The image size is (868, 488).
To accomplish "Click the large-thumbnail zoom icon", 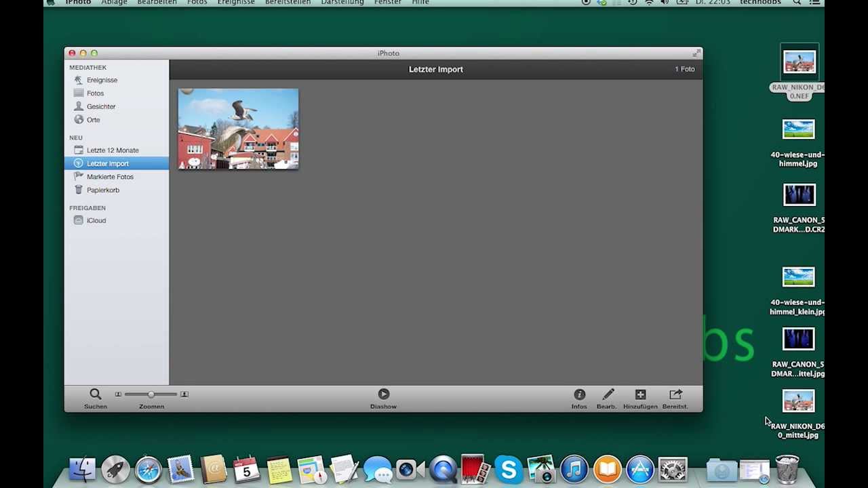I will click(184, 394).
